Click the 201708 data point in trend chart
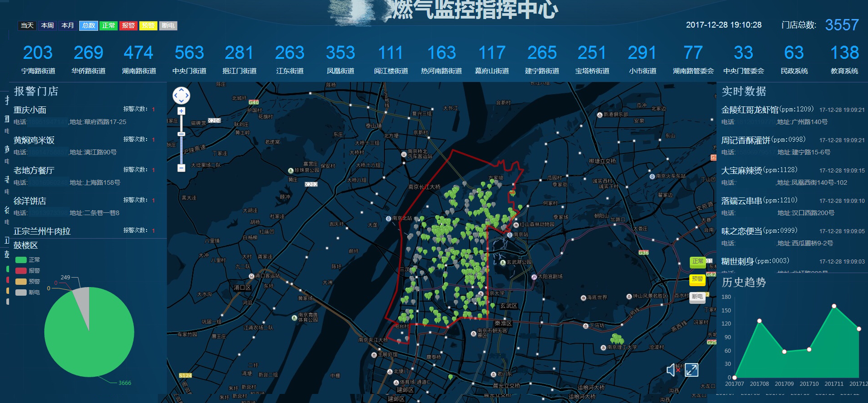 click(x=759, y=321)
